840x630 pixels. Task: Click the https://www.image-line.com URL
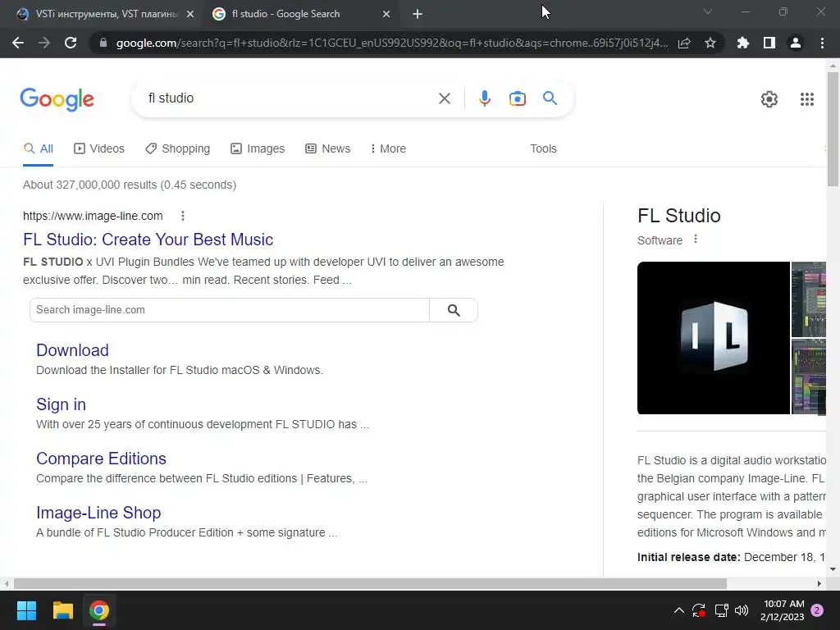click(x=93, y=216)
